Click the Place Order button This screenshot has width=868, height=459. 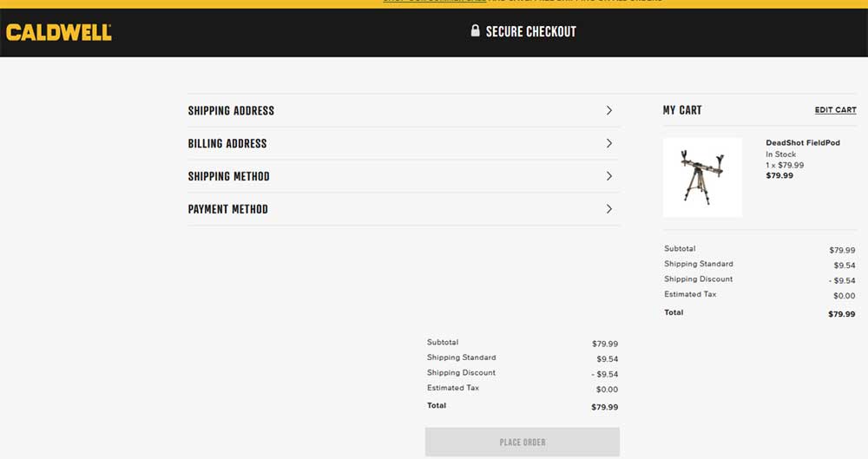point(522,442)
